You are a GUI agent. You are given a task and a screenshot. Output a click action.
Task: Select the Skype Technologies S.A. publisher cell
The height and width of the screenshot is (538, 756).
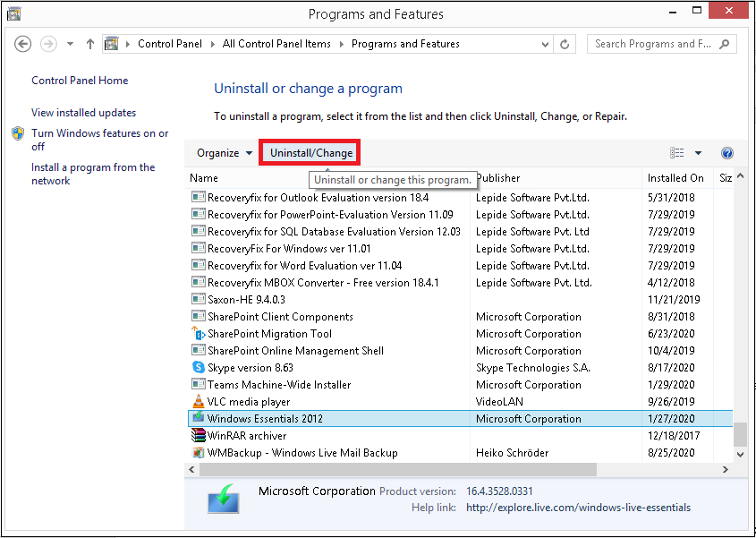click(532, 368)
